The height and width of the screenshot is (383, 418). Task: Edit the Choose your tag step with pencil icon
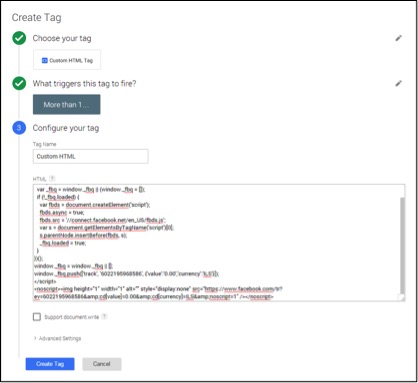[398, 38]
